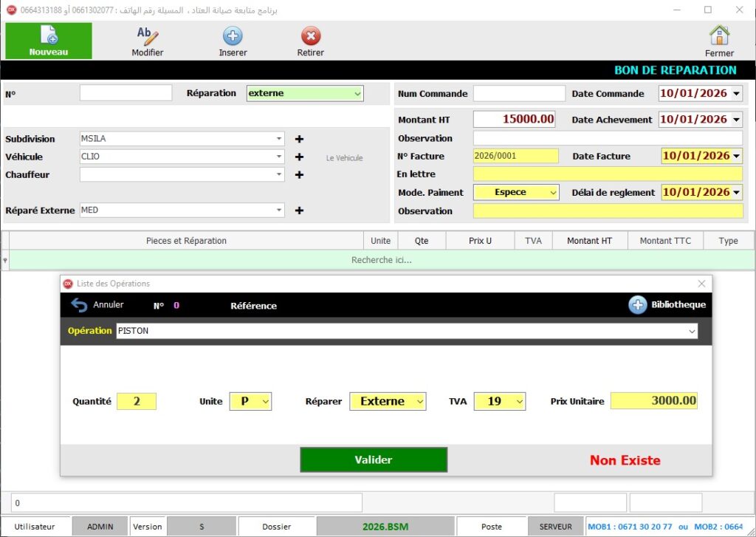Click the Montant HT column header

[589, 241]
